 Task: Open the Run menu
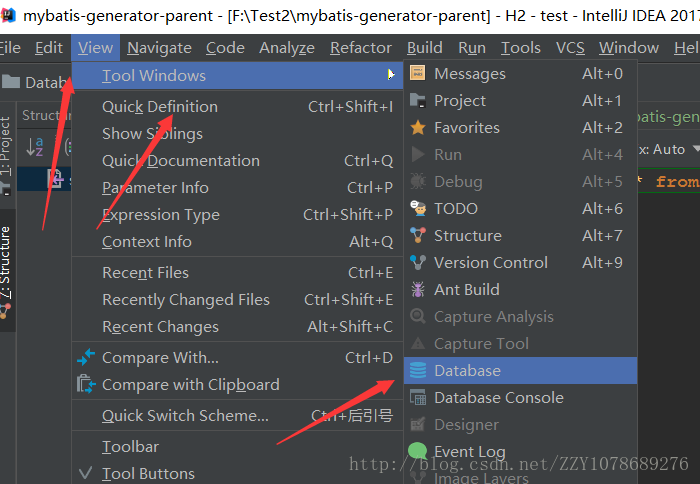(x=471, y=48)
